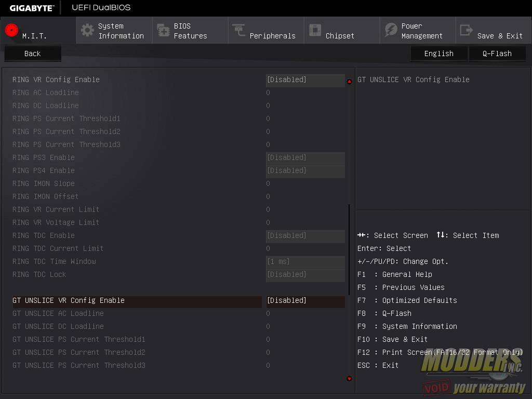Click the Power Management leaf icon
This screenshot has height=399, width=532.
391,30
